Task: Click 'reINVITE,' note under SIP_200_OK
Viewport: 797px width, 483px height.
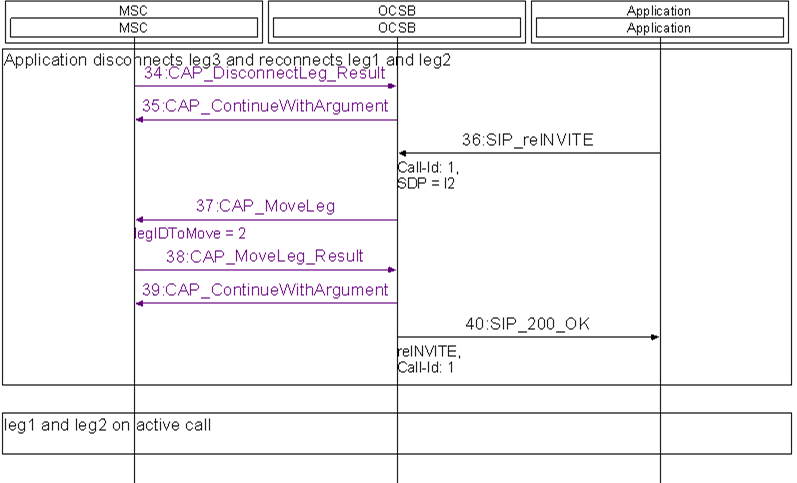Action: (x=429, y=351)
